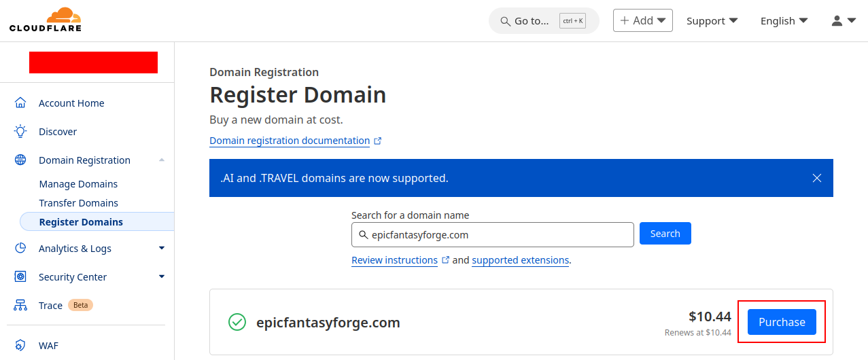Click the plus icon in Add button
The image size is (868, 360).
624,20
